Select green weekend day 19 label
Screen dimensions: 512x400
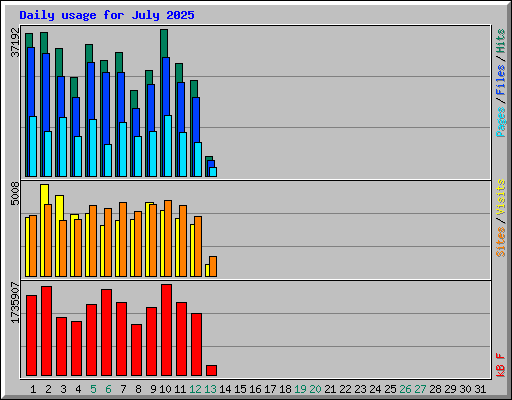300,389
